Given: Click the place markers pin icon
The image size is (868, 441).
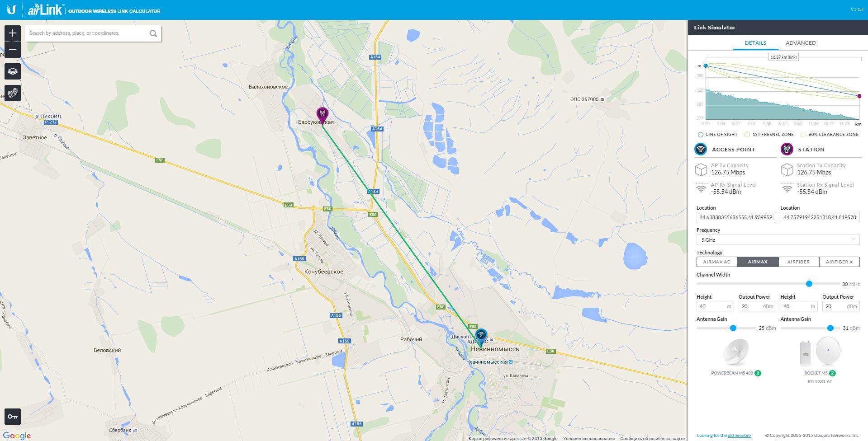Looking at the screenshot, I should click(x=13, y=93).
